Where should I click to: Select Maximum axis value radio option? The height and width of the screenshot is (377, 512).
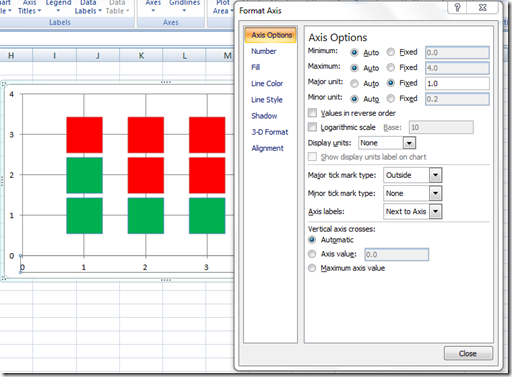[312, 268]
